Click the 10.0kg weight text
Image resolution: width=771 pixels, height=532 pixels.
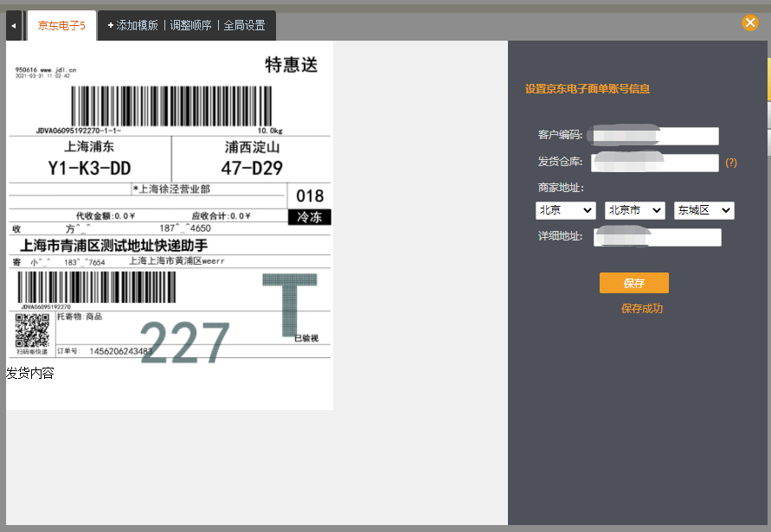[270, 131]
